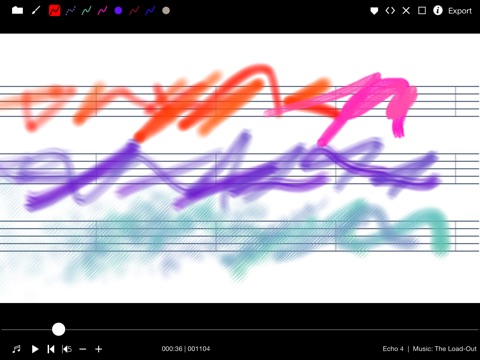Pick the purple circle color swatch
480x360 pixels.
pos(118,11)
